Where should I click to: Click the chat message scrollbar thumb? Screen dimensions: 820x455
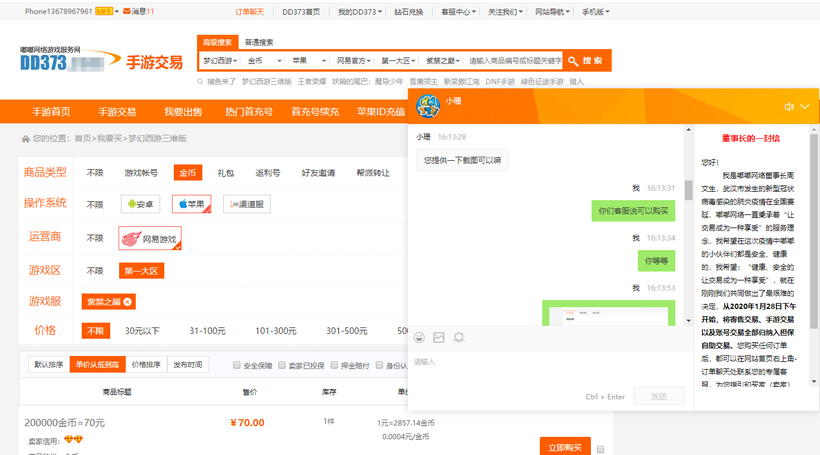pos(688,190)
